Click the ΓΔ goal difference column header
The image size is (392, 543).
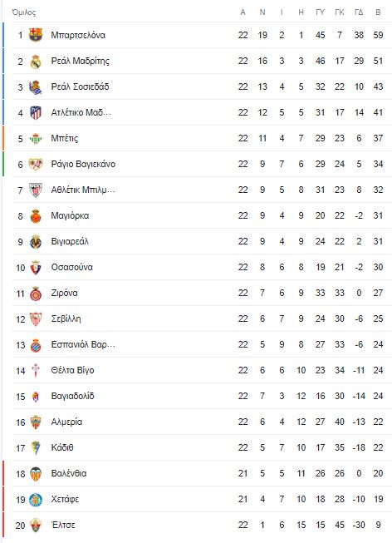click(359, 12)
